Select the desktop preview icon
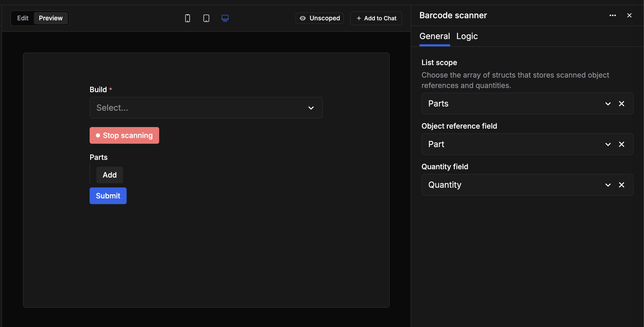This screenshot has height=327, width=644. [x=225, y=18]
